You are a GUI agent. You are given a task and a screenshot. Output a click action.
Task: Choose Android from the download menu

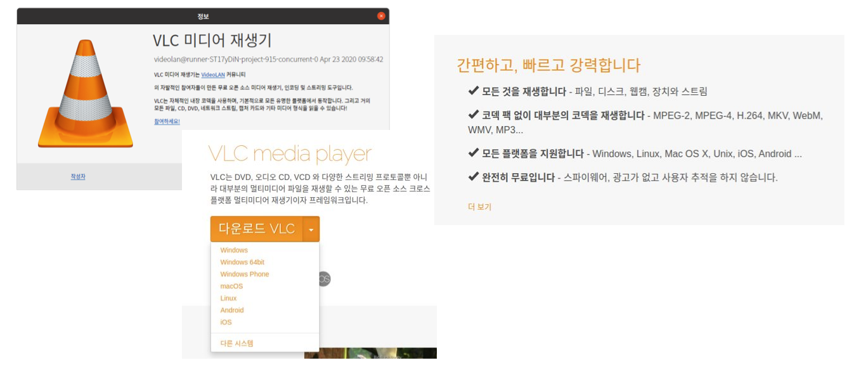tap(232, 310)
